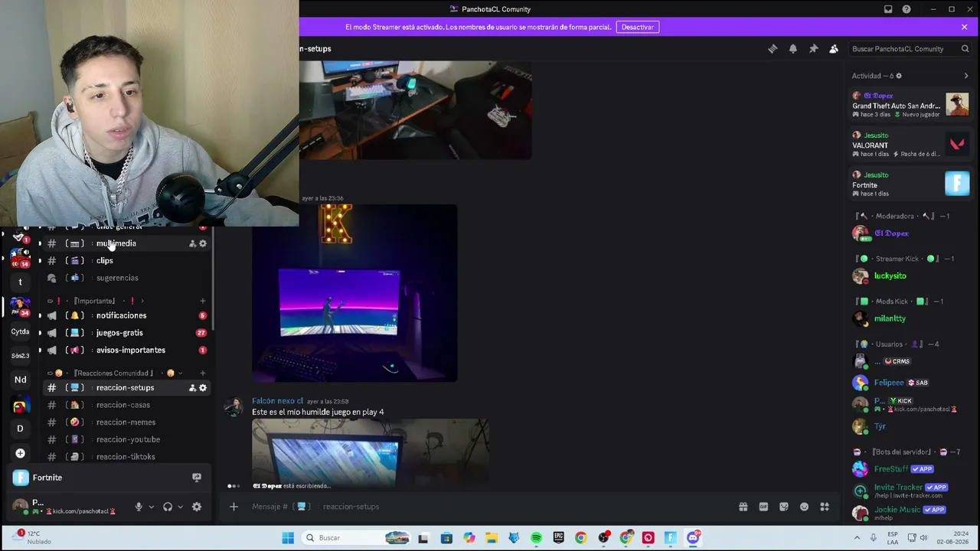
Task: Share screen for the Fortnite activity
Action: pyautogui.click(x=197, y=478)
